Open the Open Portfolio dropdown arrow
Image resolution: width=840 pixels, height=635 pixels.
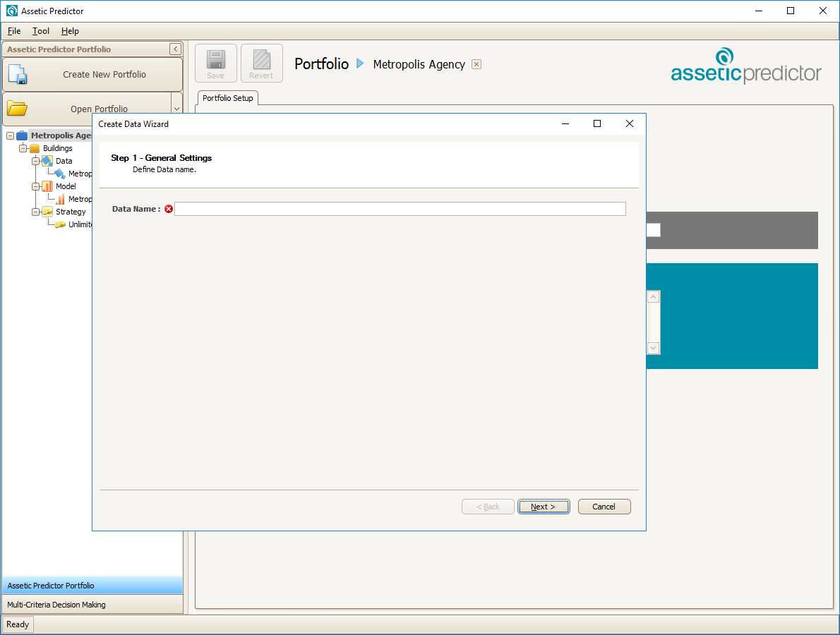176,109
